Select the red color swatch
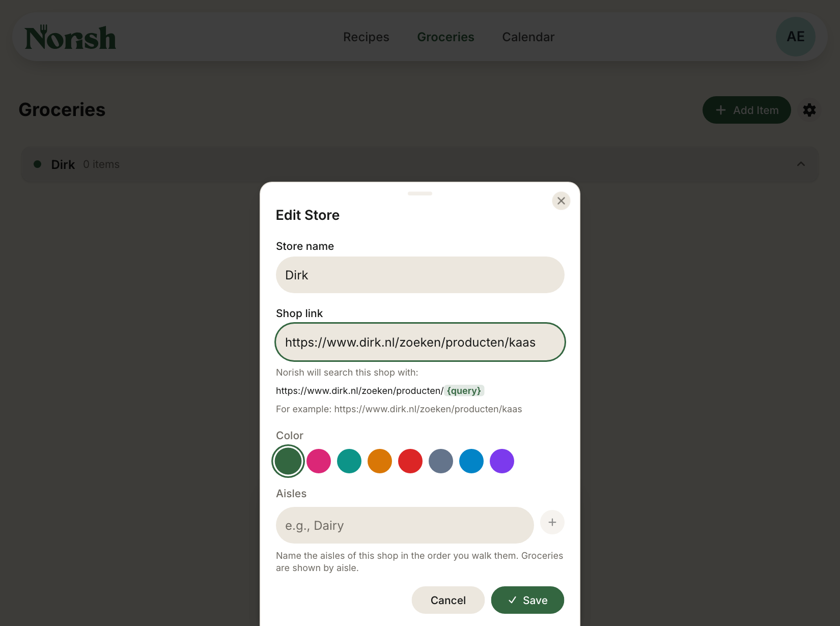Viewport: 840px width, 626px height. (x=410, y=461)
